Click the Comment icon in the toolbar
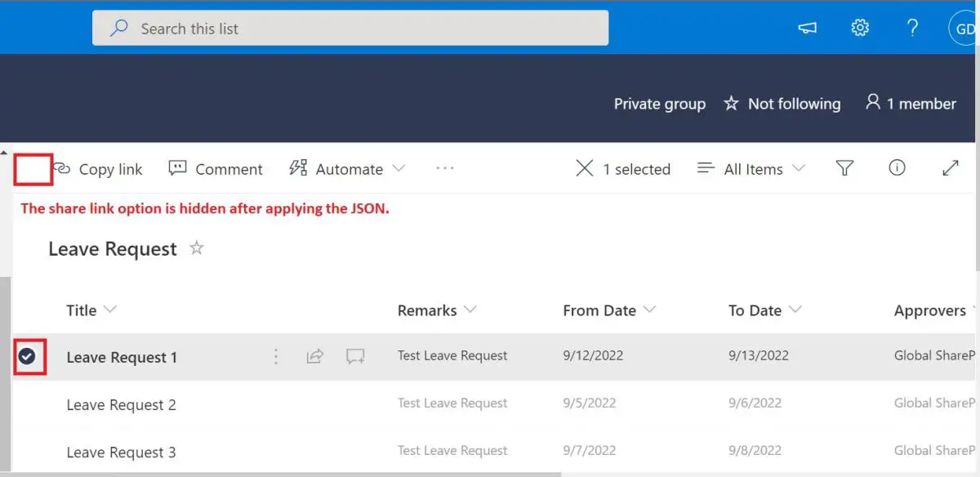The height and width of the screenshot is (477, 980). pyautogui.click(x=176, y=168)
